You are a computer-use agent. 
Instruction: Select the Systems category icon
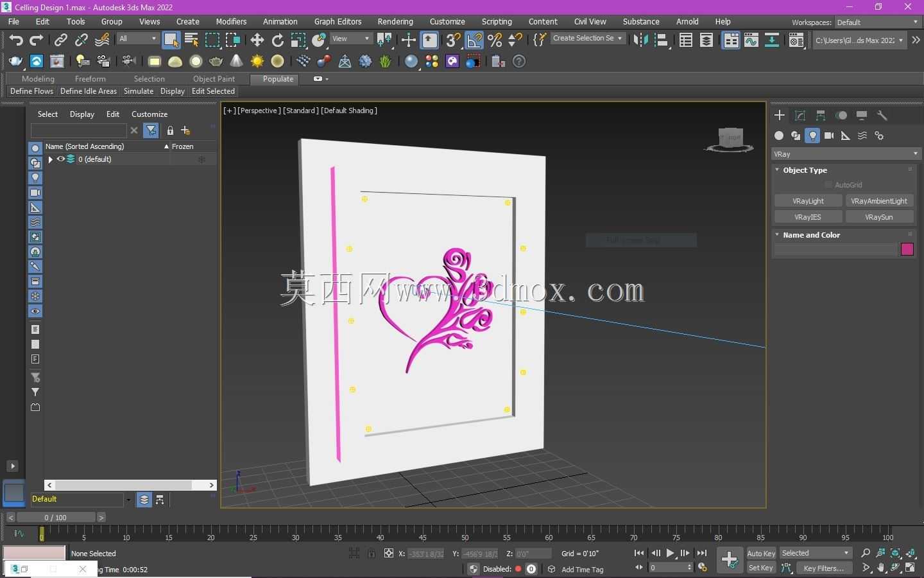point(879,136)
